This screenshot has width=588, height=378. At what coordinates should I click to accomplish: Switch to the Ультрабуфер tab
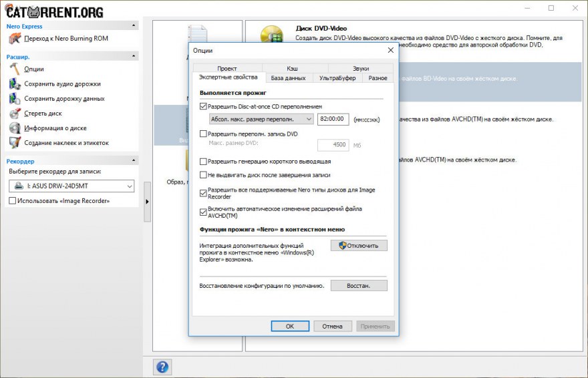click(x=337, y=78)
